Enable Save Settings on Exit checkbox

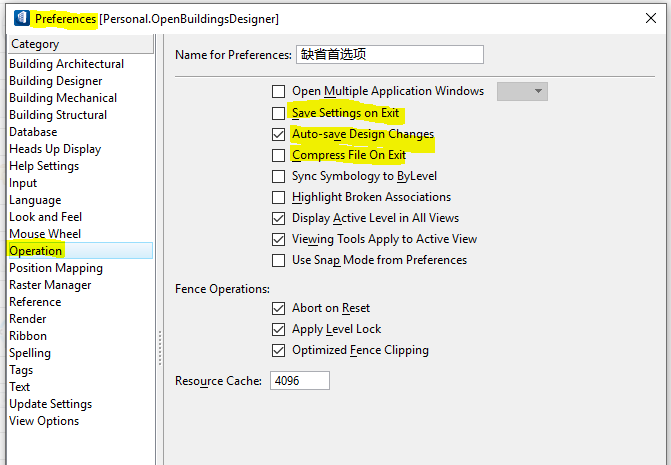279,113
